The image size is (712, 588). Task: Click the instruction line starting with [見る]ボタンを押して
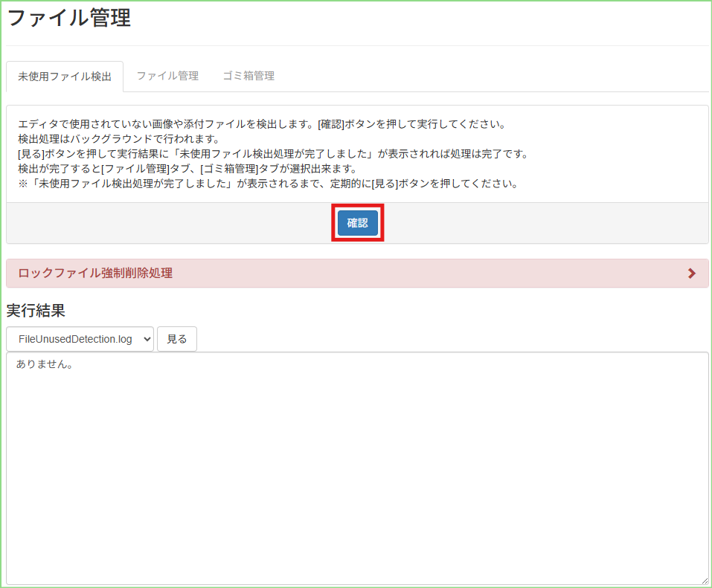coord(272,154)
